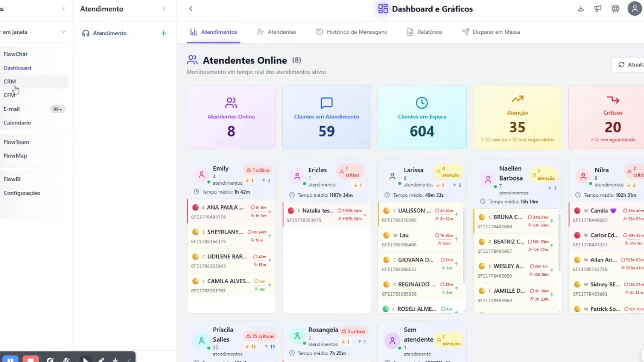
Task: Open the user profile avatar
Action: [635, 9]
